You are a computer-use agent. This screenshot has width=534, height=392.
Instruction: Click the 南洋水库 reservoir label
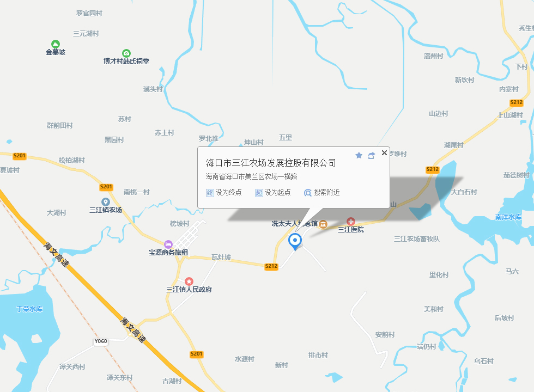pyautogui.click(x=508, y=217)
